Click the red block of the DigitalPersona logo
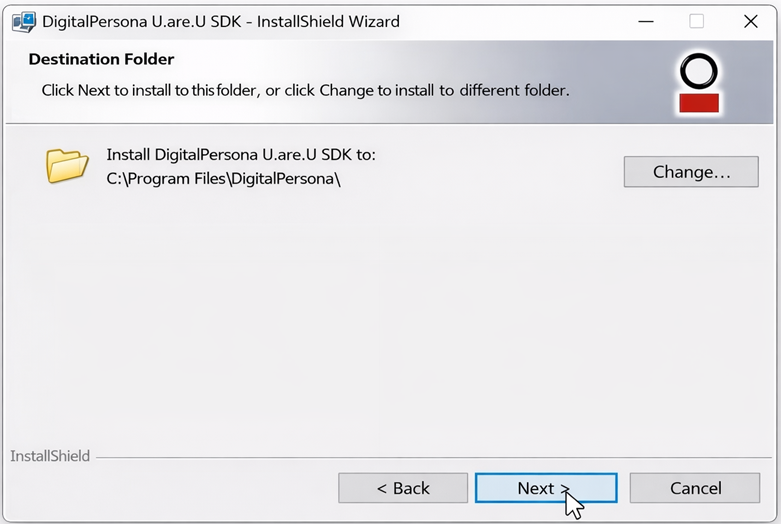The width and height of the screenshot is (781, 524). pos(699,102)
